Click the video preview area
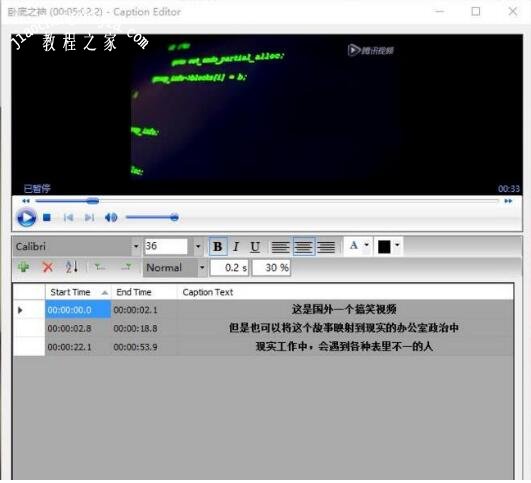Viewport: 531px width, 483px height. coord(267,114)
